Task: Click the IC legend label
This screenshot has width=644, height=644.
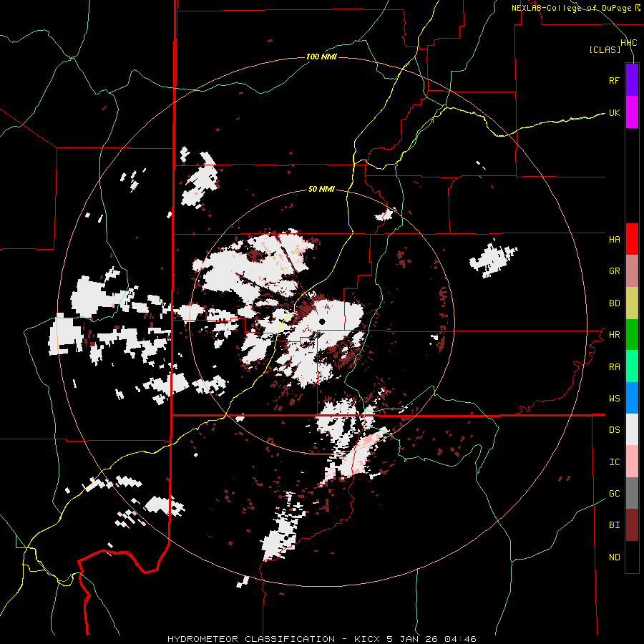Action: tap(614, 462)
